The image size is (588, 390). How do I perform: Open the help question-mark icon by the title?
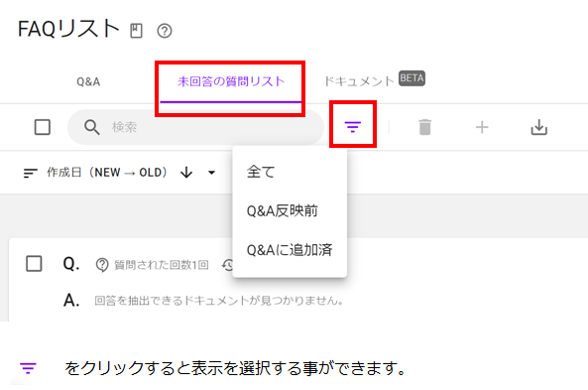tap(165, 31)
